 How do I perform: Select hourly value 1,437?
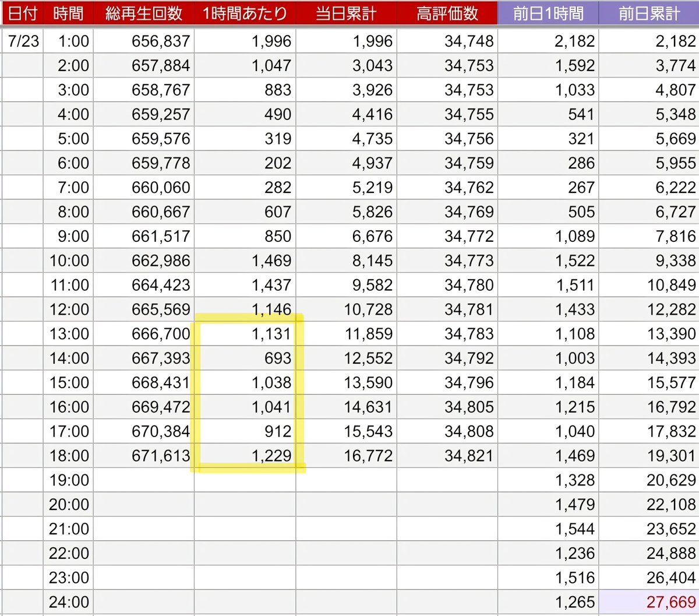[x=245, y=285]
